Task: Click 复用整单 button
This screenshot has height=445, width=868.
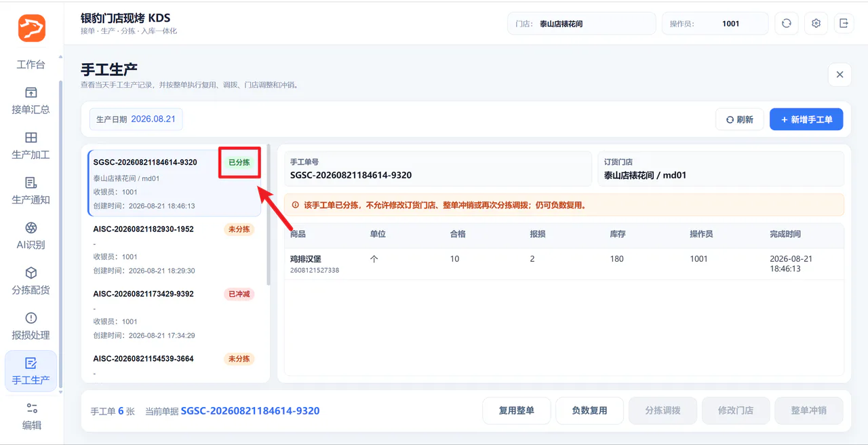Action: 517,410
